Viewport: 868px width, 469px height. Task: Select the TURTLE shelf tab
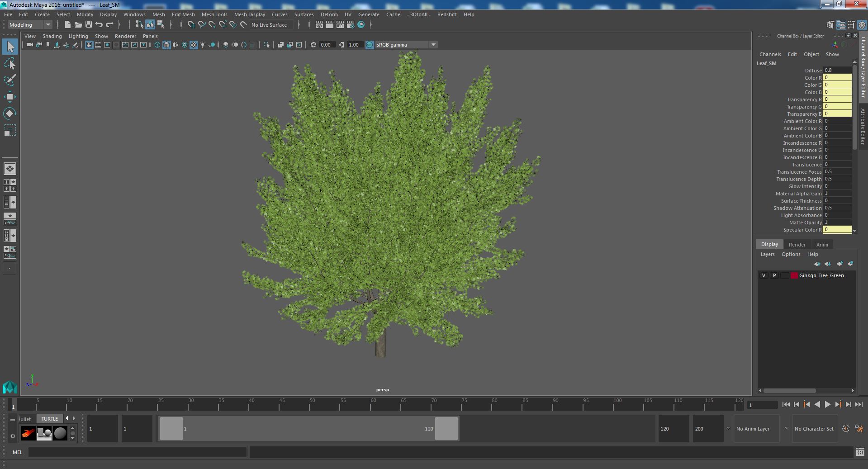pyautogui.click(x=50, y=419)
